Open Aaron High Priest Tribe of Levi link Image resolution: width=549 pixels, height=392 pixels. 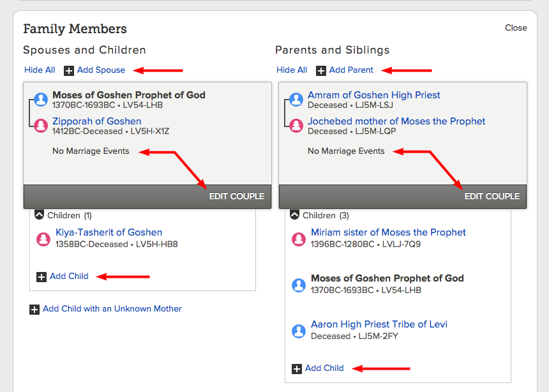[x=379, y=324]
